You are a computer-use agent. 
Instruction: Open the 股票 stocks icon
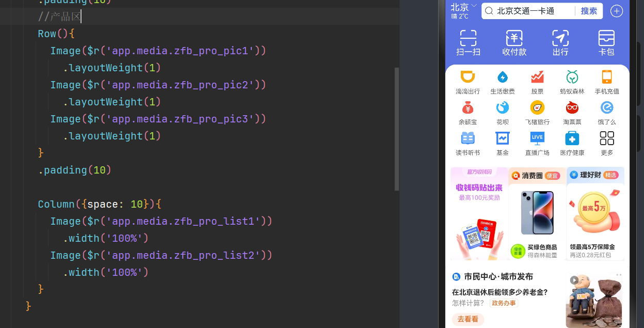point(537,77)
